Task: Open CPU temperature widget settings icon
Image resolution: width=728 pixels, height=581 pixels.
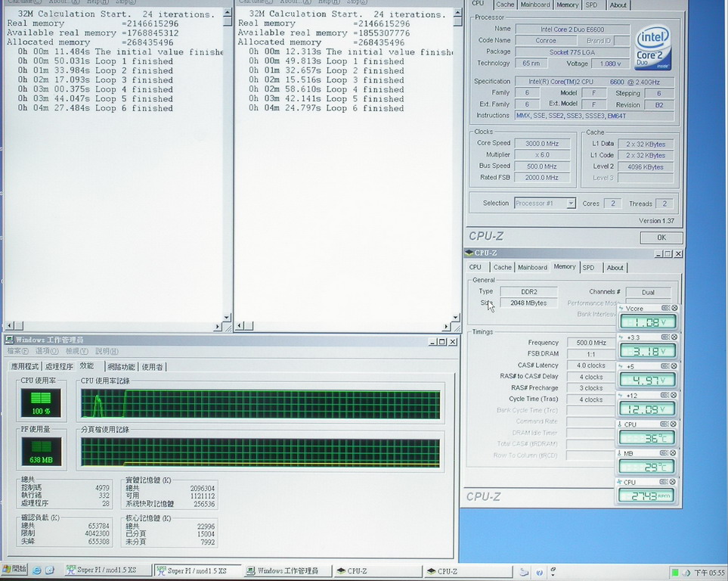Action: pyautogui.click(x=665, y=424)
